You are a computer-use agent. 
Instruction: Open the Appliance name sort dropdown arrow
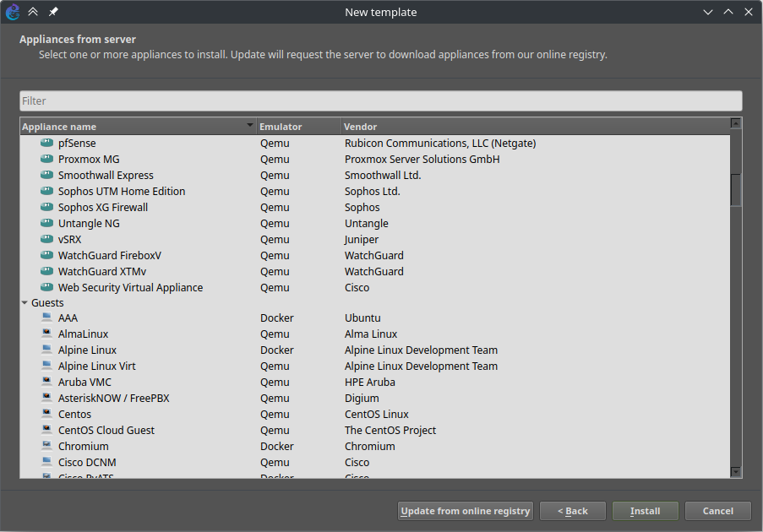[249, 126]
